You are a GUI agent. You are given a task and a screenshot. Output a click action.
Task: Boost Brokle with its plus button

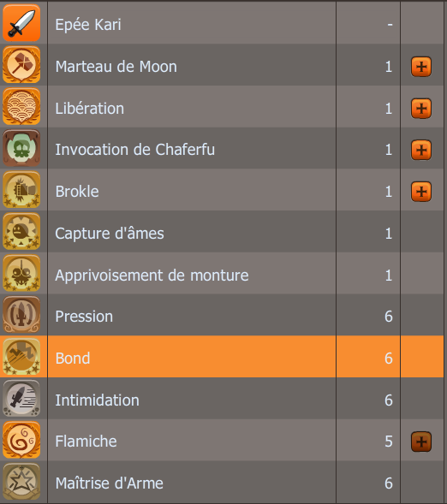tap(421, 192)
